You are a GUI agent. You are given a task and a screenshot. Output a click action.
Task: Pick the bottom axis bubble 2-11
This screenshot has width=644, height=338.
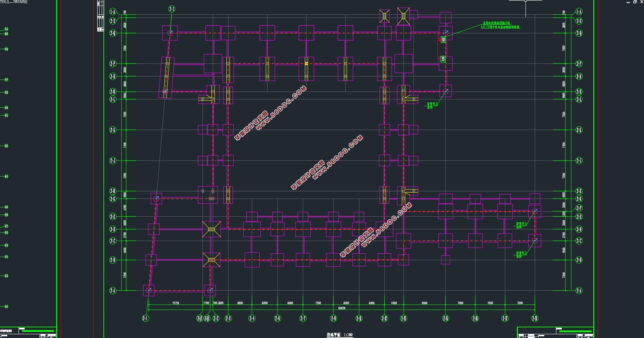(359, 318)
